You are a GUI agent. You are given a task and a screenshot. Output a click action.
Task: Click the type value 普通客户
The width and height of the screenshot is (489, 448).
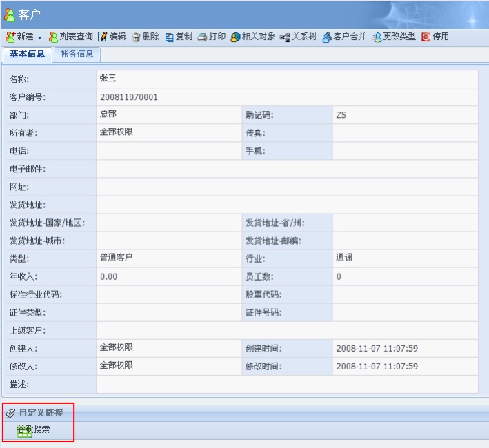(x=117, y=258)
